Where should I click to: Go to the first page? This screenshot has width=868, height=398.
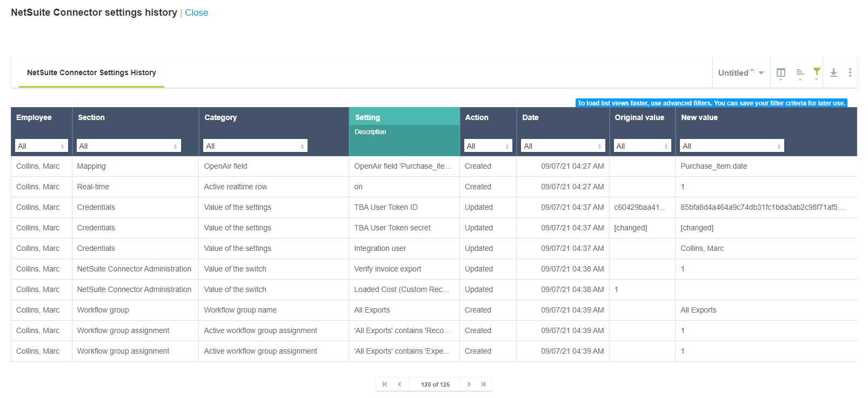coord(385,384)
